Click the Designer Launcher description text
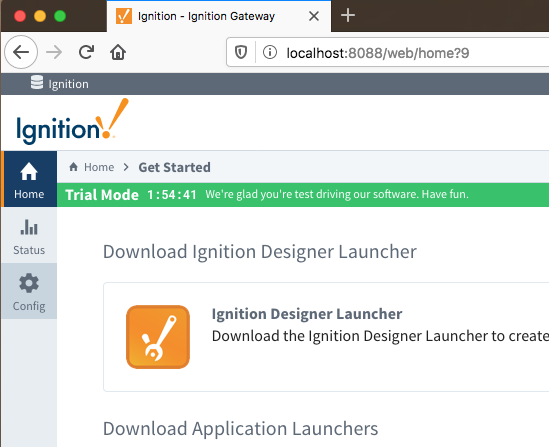The width and height of the screenshot is (549, 447). tap(380, 336)
